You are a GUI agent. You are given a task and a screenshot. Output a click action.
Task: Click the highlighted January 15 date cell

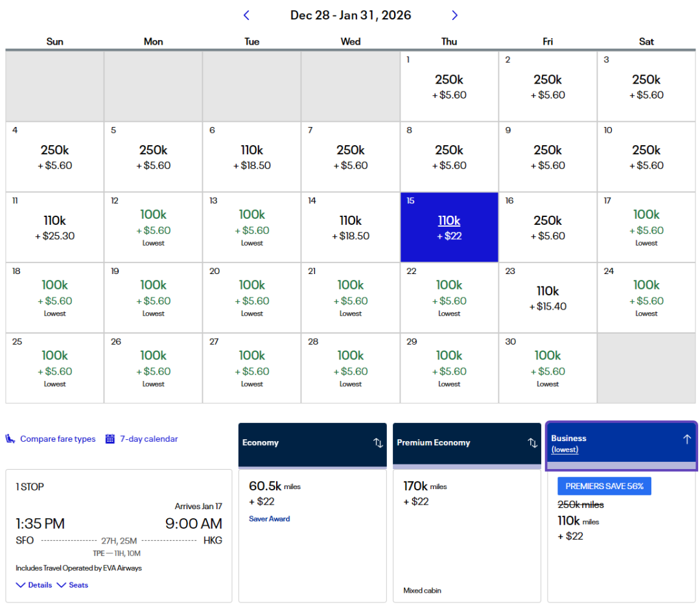coord(449,227)
